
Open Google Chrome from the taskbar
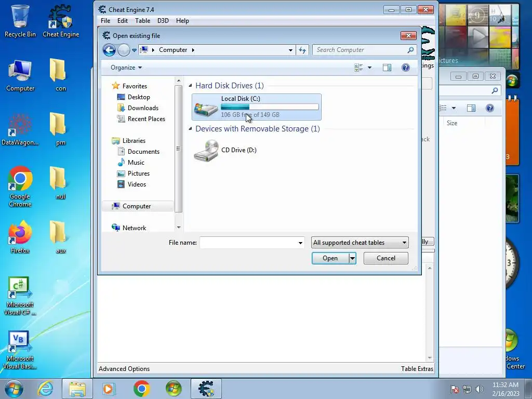tap(141, 389)
